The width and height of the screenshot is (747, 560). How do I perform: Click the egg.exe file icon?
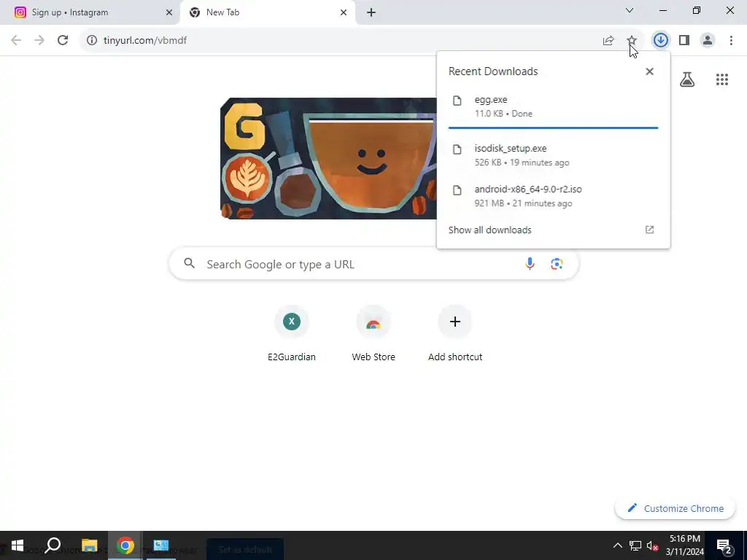[x=457, y=101]
